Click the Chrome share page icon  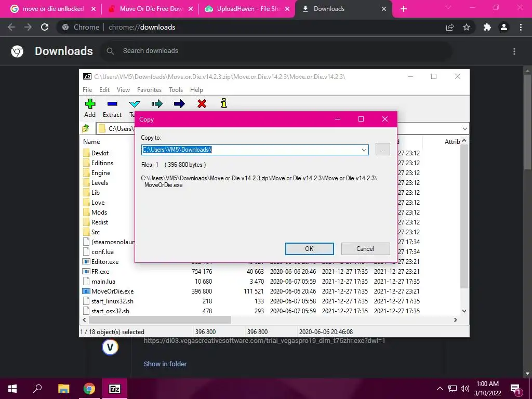click(x=450, y=27)
